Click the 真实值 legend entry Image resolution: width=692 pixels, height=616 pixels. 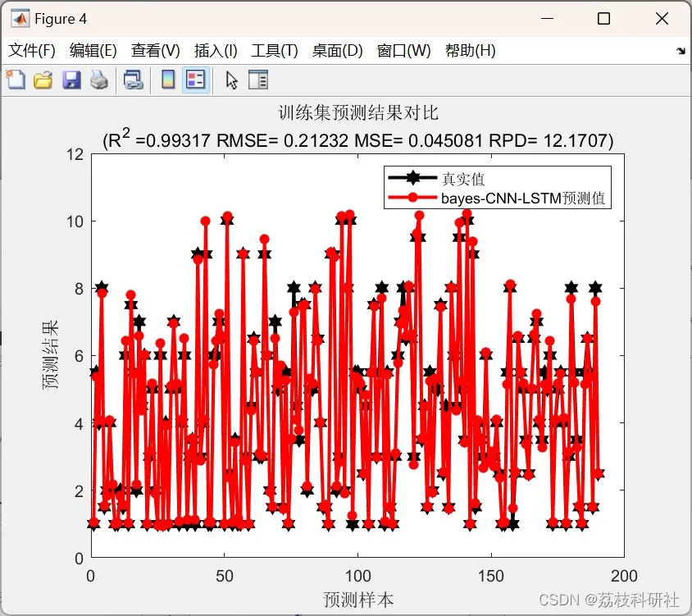[x=463, y=180]
